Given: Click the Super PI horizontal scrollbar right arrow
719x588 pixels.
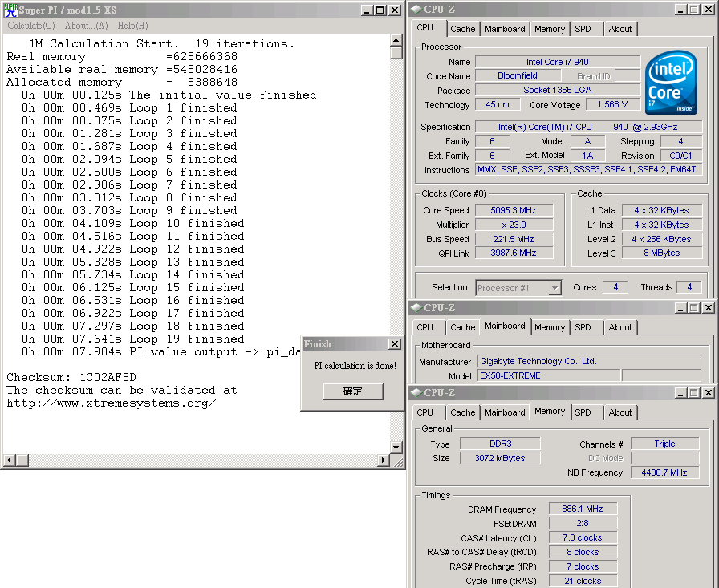Looking at the screenshot, I should tap(384, 460).
